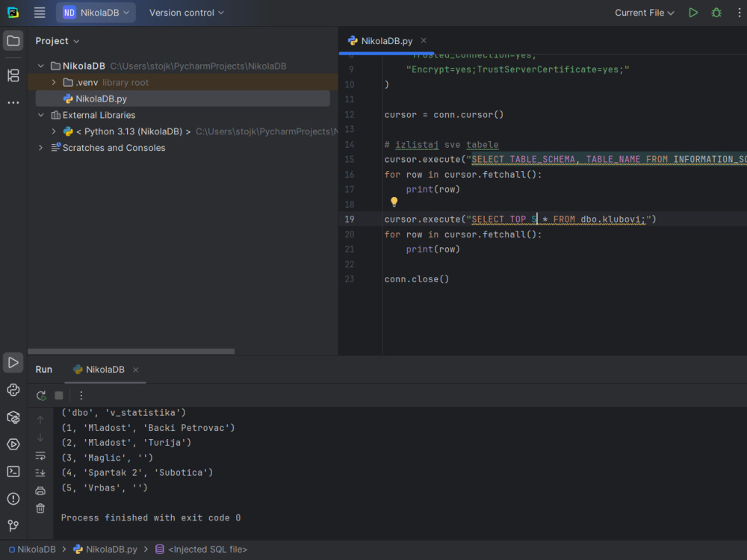Click output row (1, 'Mladost', 'Backi Petrovac')

point(148,428)
